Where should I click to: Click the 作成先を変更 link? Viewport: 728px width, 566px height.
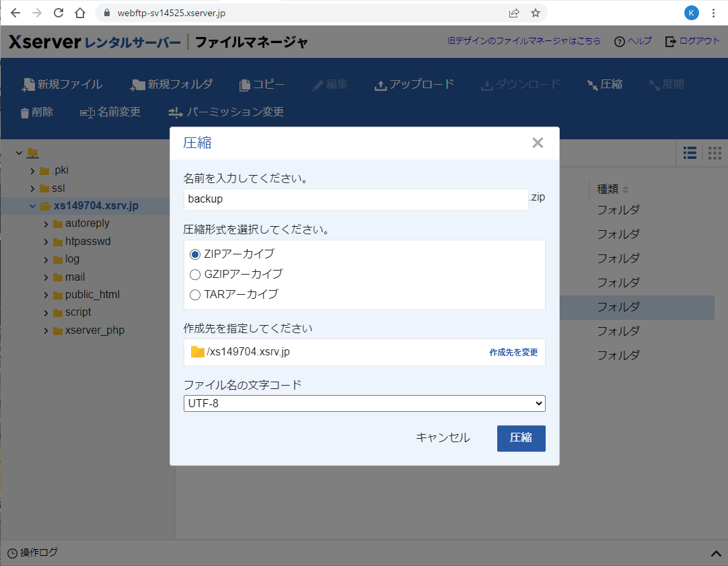[x=513, y=352]
